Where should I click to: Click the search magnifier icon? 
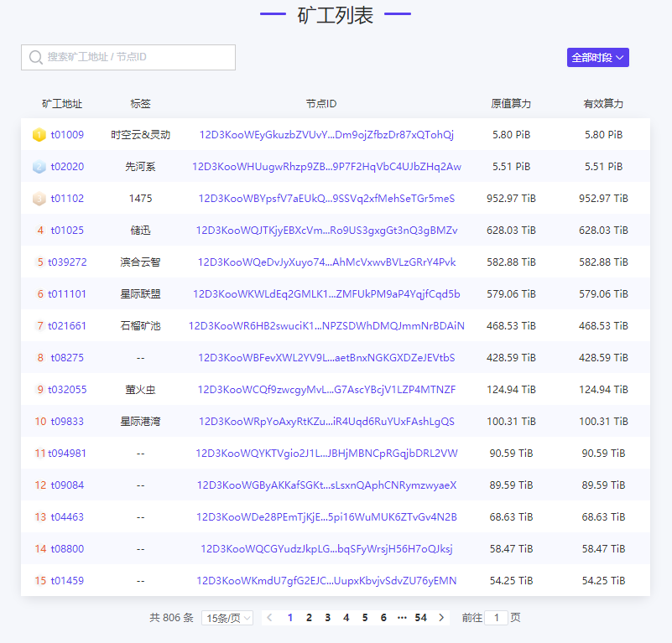[35, 57]
